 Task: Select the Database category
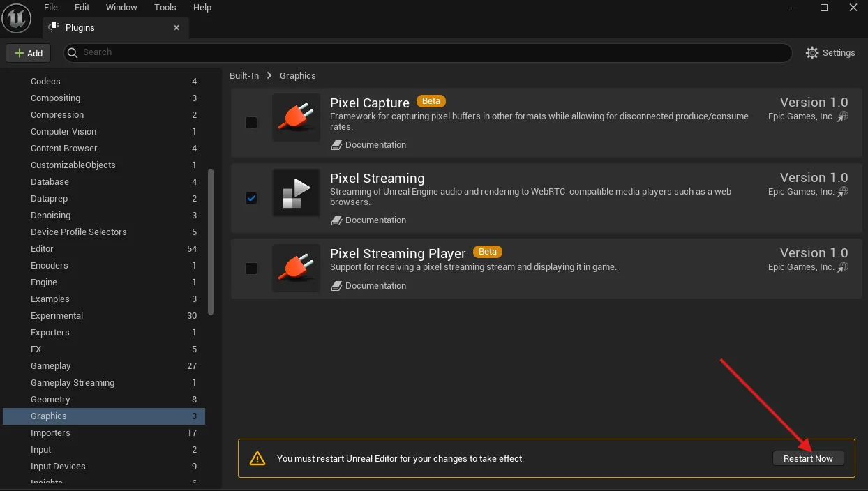[x=104, y=182]
